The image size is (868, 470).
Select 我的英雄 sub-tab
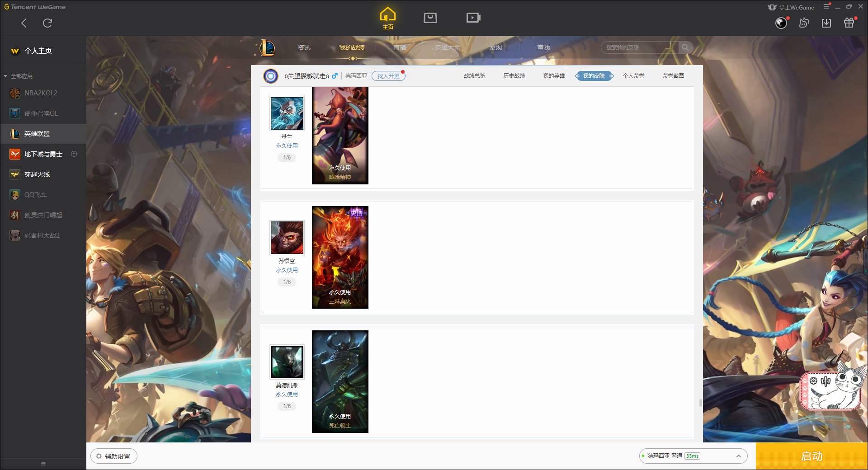(554, 76)
